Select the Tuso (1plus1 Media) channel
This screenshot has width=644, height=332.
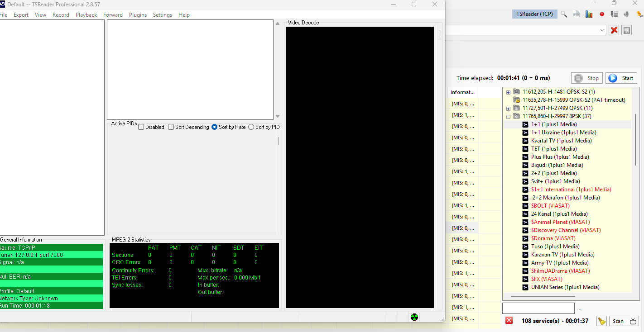tap(555, 247)
